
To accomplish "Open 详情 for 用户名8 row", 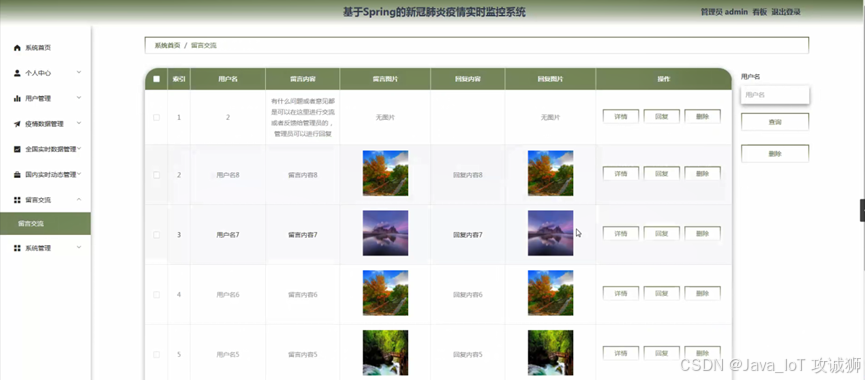I will coord(621,174).
